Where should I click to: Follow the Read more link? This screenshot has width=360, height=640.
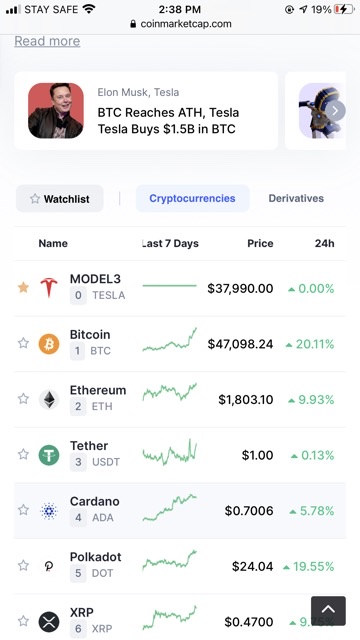(47, 41)
